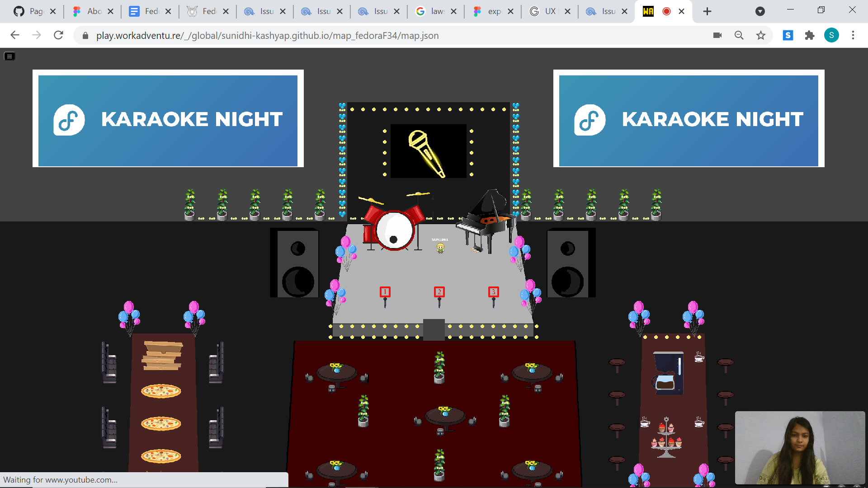Click the "Waiting for www.youtube.com..." status text
Image resolution: width=868 pixels, height=488 pixels.
tap(61, 480)
